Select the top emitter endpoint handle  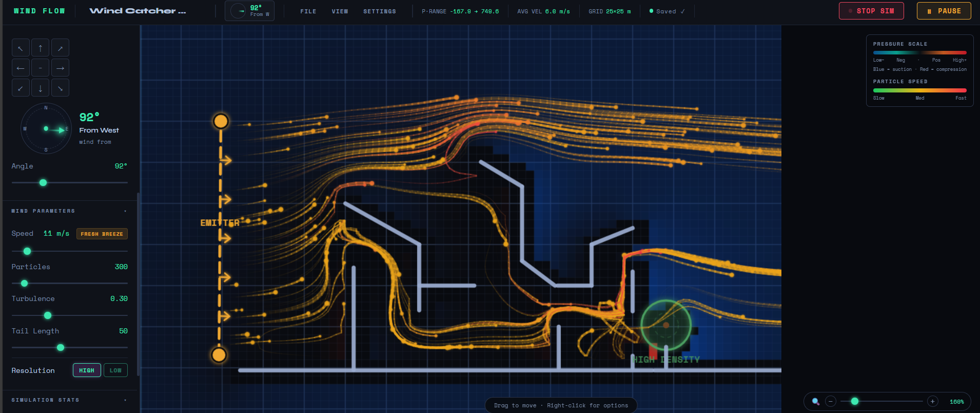point(221,121)
